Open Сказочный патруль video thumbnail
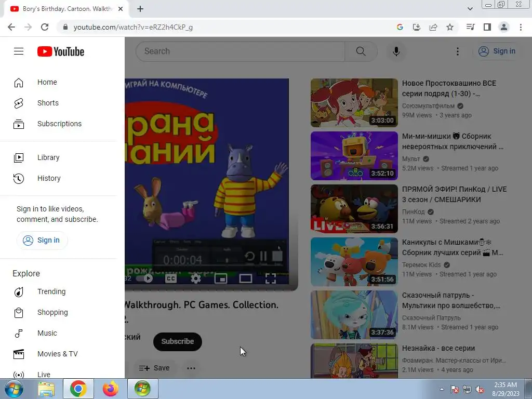Viewport: 532px width, 399px height. click(354, 314)
